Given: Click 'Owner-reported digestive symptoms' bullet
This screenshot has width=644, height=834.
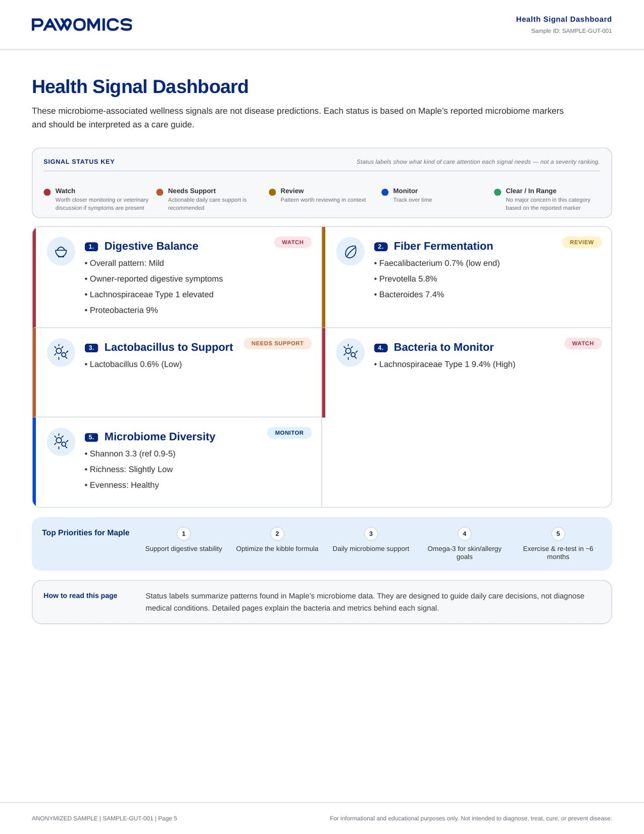Looking at the screenshot, I should tap(153, 279).
